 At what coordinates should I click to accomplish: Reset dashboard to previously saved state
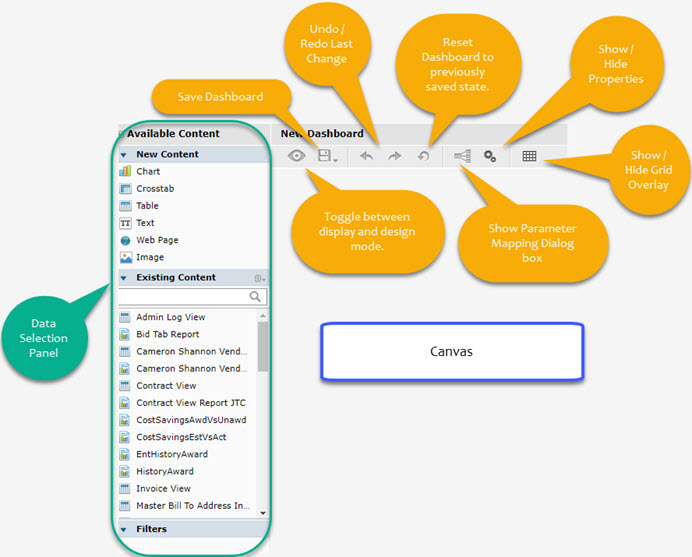coord(423,156)
